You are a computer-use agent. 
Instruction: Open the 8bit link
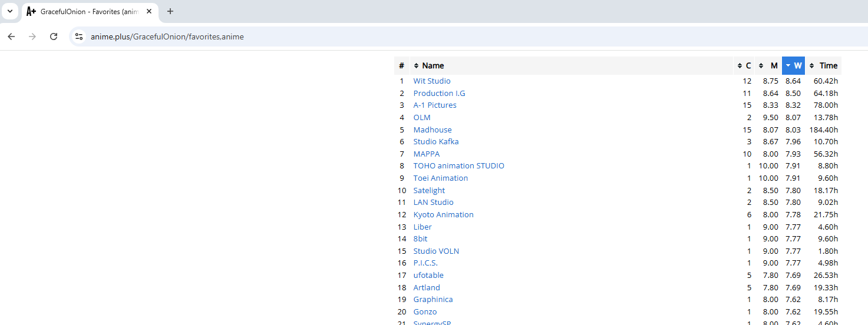(421, 239)
